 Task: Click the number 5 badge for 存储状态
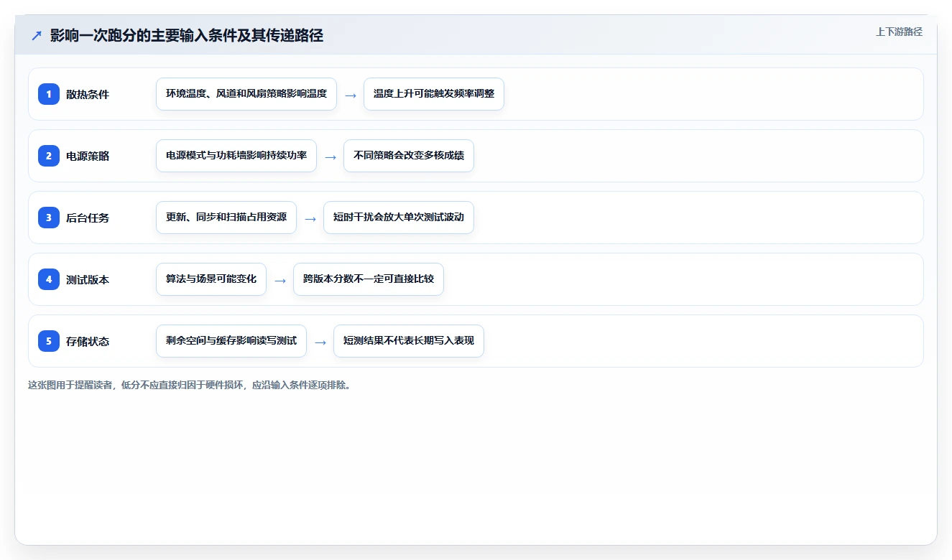pos(49,341)
